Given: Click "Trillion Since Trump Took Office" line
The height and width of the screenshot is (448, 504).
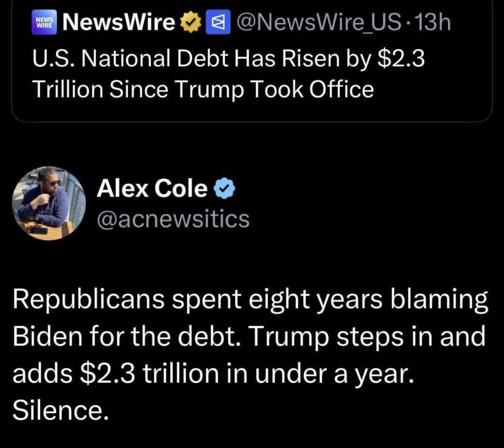Looking at the screenshot, I should tap(203, 89).
